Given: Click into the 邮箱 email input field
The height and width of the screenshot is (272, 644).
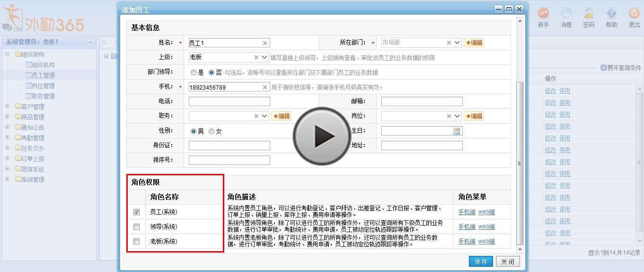Looking at the screenshot, I should [422, 101].
